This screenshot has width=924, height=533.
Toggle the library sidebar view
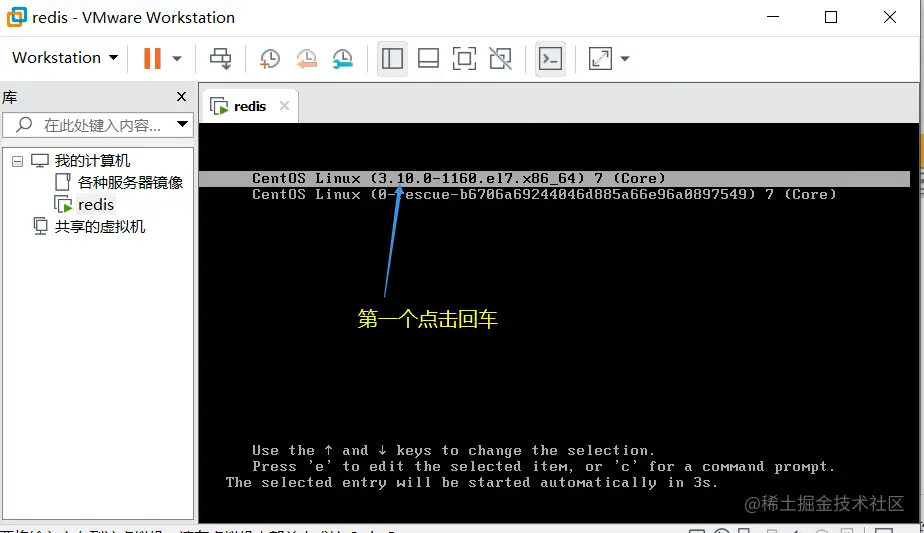coord(392,58)
